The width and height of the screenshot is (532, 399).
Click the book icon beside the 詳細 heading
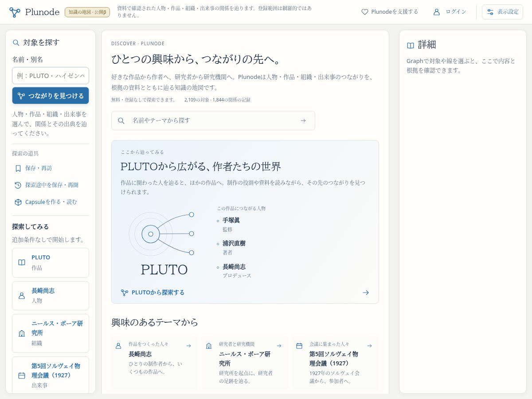coord(411,45)
